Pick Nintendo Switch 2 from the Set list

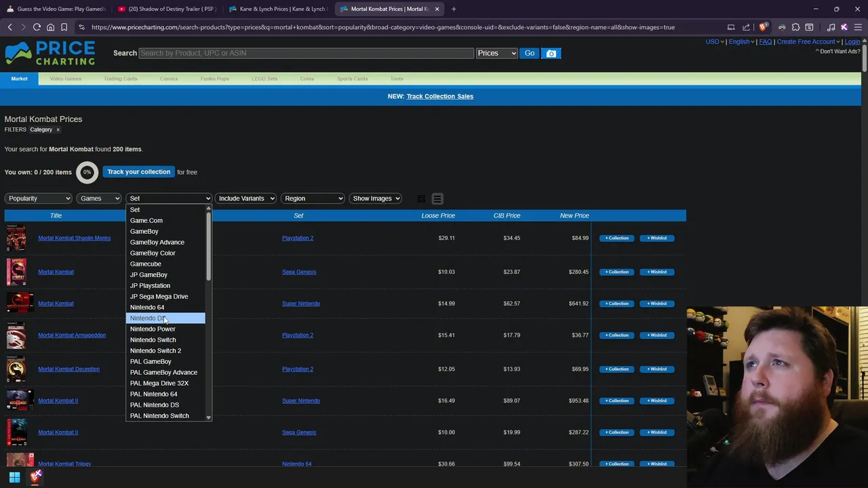165,350
